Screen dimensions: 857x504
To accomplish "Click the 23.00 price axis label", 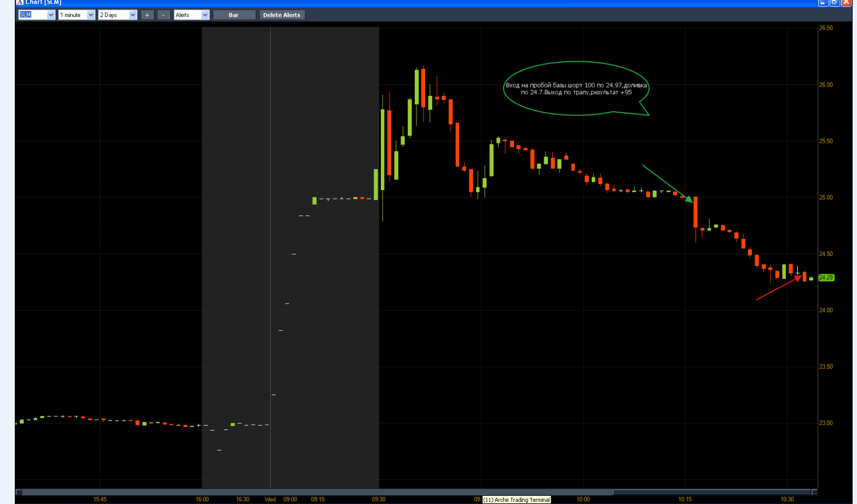I will [825, 423].
